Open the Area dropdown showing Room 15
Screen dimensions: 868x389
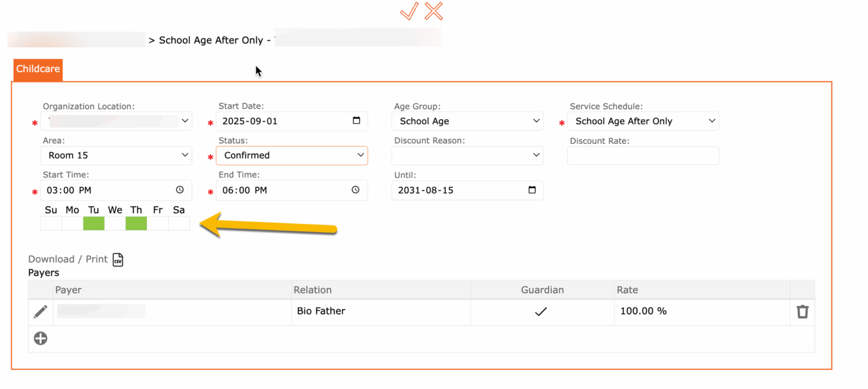click(116, 155)
